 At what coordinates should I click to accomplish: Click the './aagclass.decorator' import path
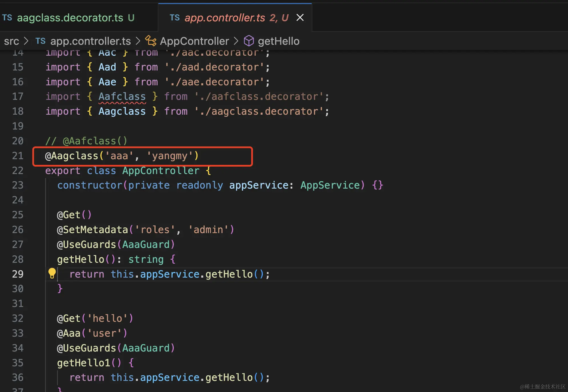(261, 111)
